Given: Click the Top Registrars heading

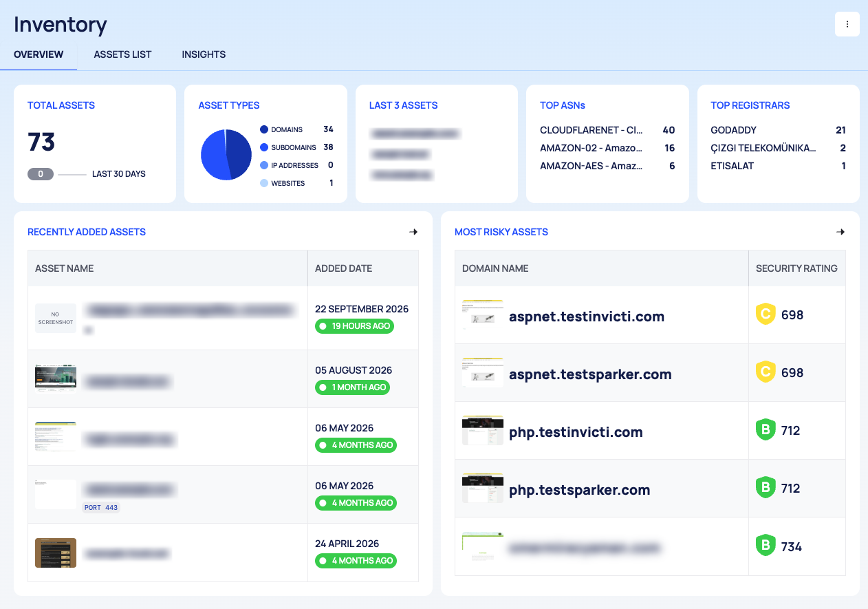Looking at the screenshot, I should [x=750, y=105].
